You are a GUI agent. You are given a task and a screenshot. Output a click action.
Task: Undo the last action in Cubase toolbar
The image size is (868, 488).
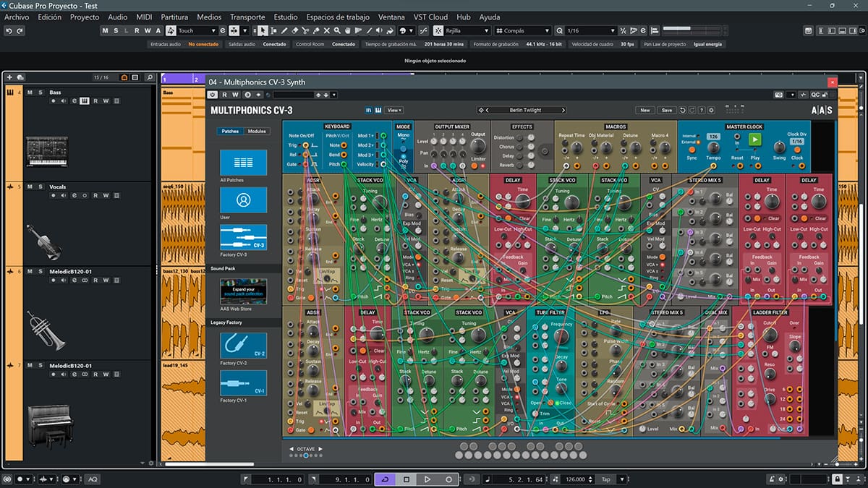click(9, 31)
